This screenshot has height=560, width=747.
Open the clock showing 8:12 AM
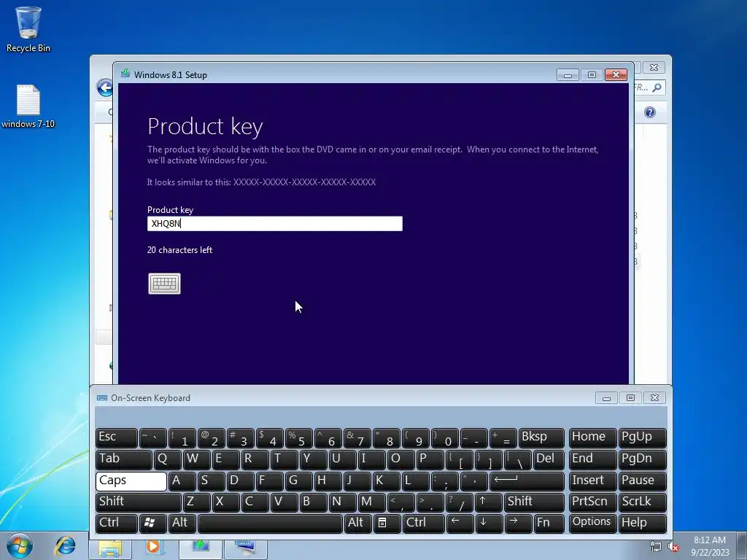pyautogui.click(x=710, y=545)
